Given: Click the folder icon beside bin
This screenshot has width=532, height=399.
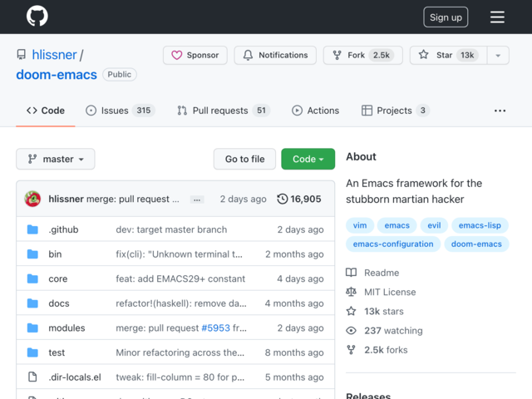Looking at the screenshot, I should 32,254.
